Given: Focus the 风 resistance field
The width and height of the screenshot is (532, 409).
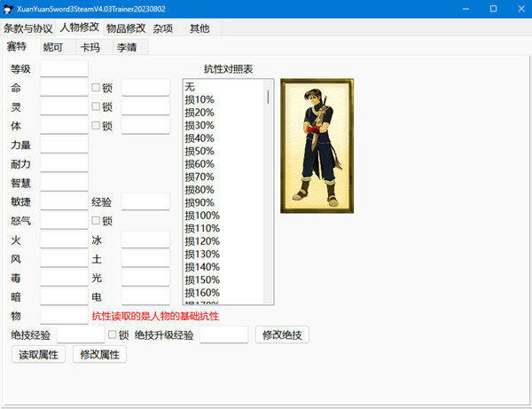Looking at the screenshot, I should click(64, 259).
